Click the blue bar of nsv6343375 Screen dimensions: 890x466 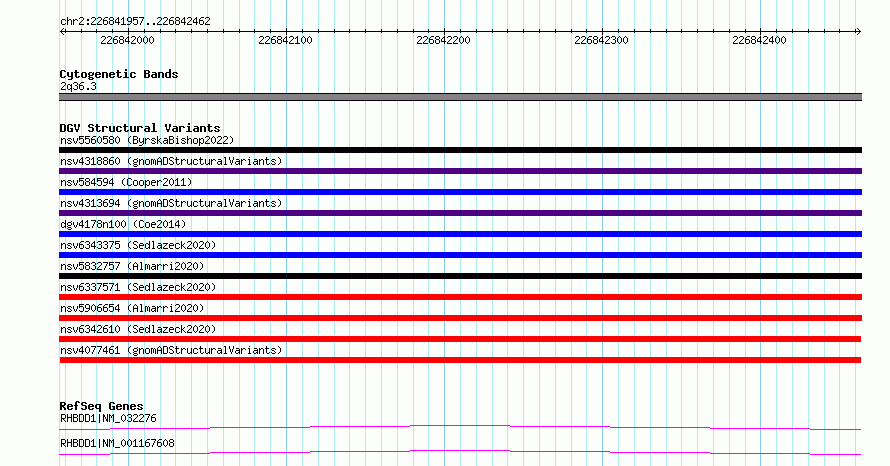point(460,255)
